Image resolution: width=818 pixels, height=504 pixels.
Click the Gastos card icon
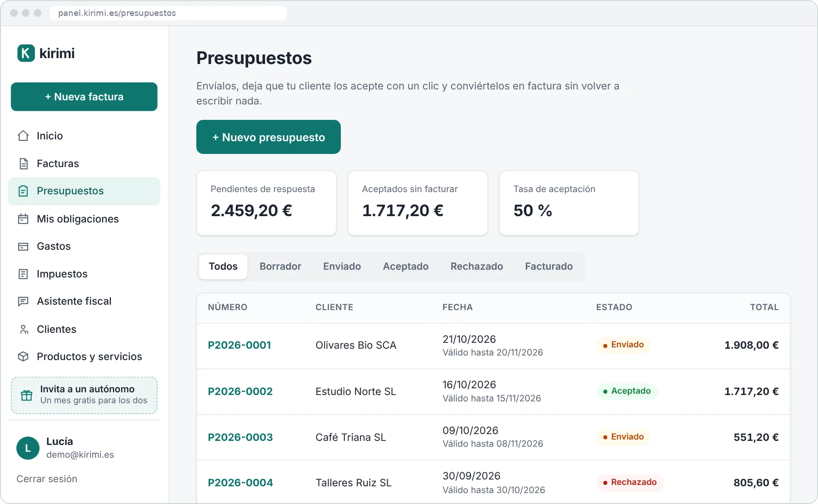[23, 247]
